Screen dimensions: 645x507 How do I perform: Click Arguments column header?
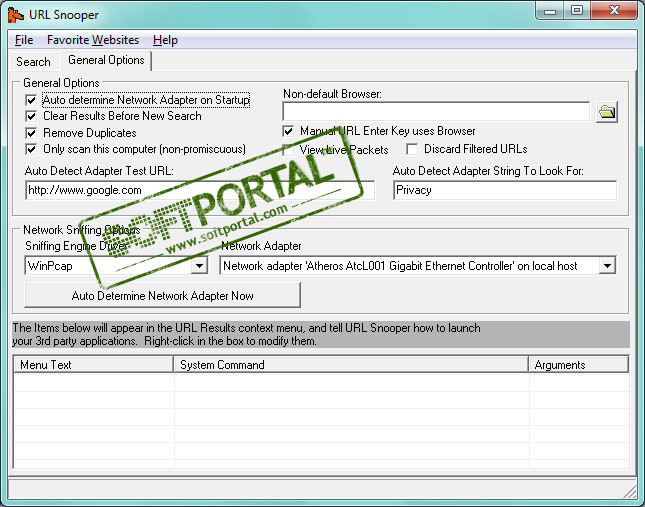point(579,365)
